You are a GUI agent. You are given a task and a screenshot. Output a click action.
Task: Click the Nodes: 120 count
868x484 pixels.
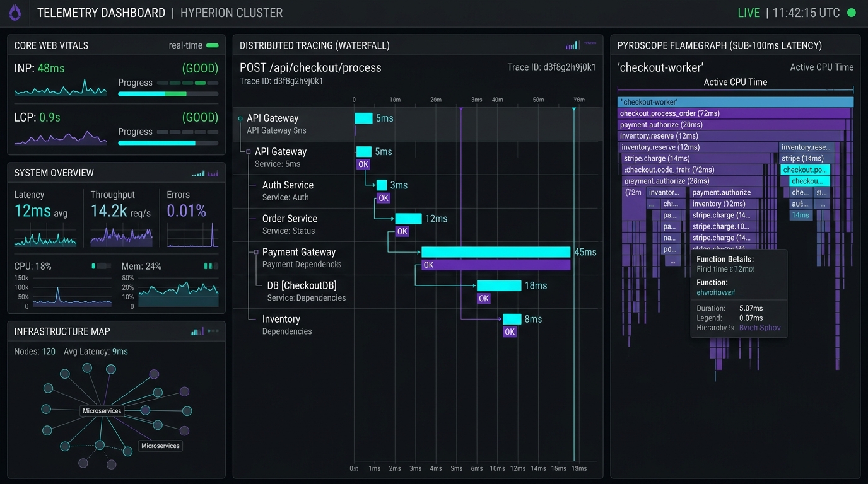(35, 352)
